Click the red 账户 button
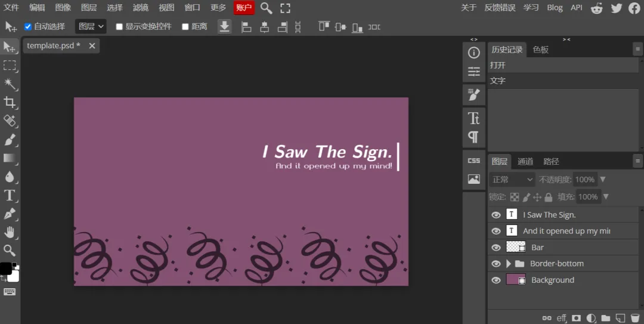 (244, 7)
